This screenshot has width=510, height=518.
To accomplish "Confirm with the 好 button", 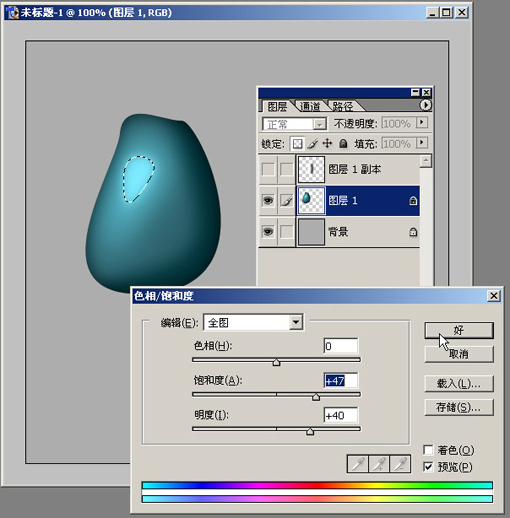I will click(x=459, y=330).
